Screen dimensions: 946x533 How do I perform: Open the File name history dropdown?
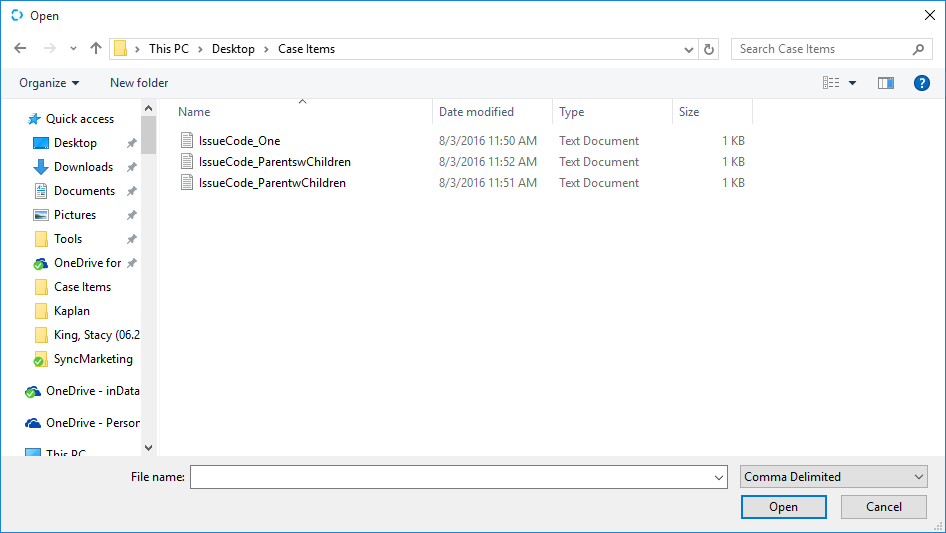[x=719, y=477]
